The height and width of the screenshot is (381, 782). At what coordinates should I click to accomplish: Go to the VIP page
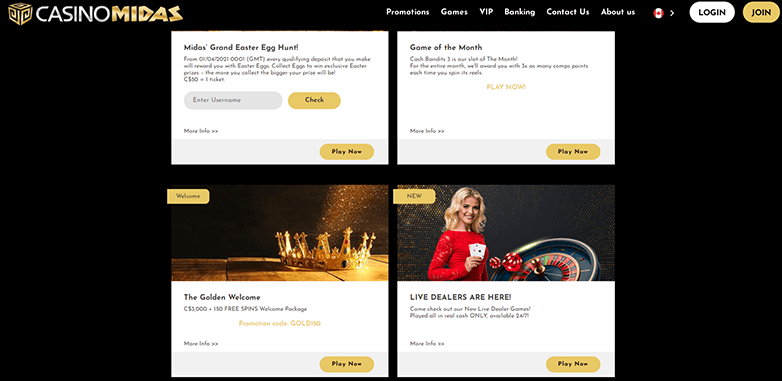click(486, 12)
